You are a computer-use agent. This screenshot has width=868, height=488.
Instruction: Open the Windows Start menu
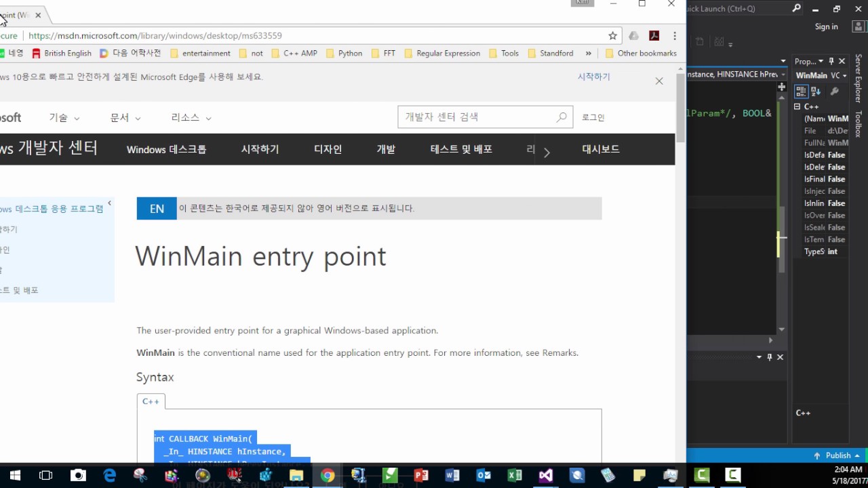point(15,475)
